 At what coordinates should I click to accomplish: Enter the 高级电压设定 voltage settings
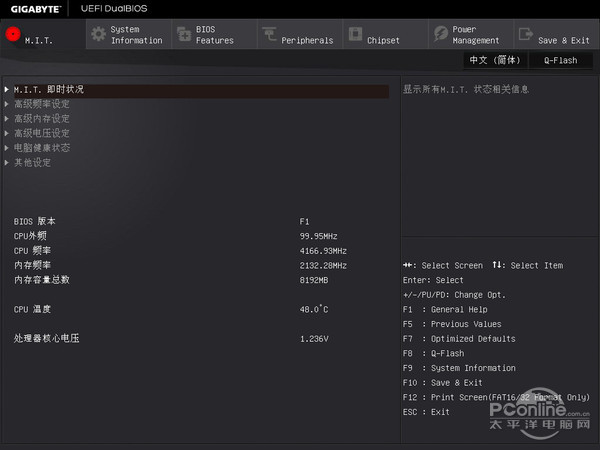click(x=42, y=133)
